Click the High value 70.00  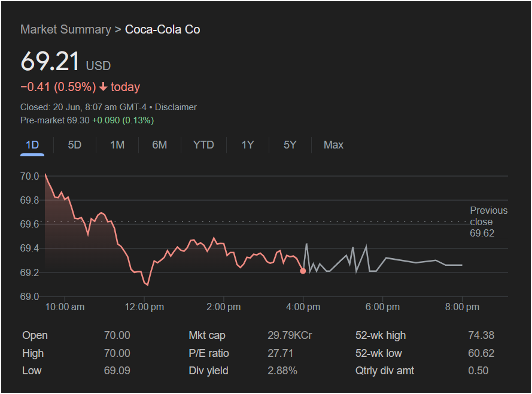117,353
